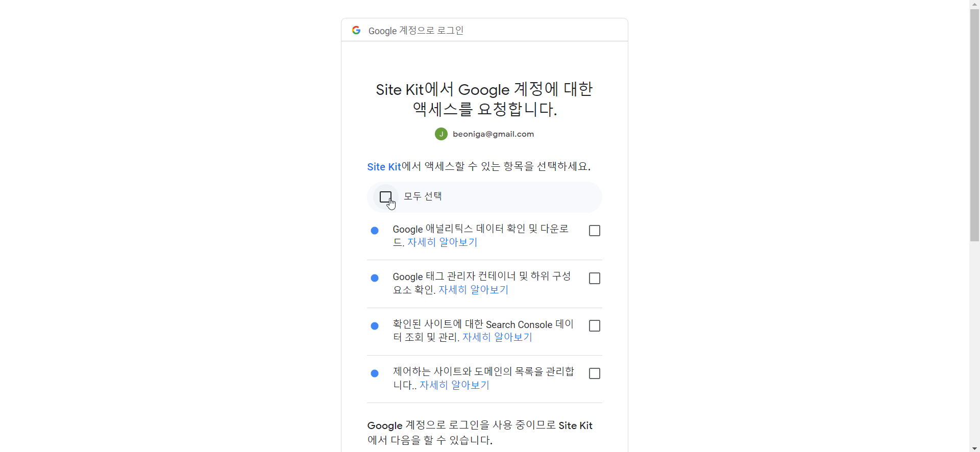Open 자세히 알아보기 for 태그 관리자
The image size is (980, 452).
(x=474, y=290)
